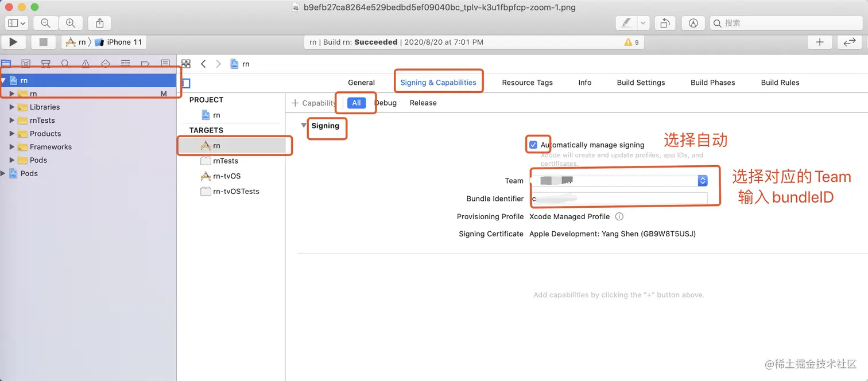Expand the Pods project at bottom of tree
The width and height of the screenshot is (868, 381).
click(x=3, y=173)
